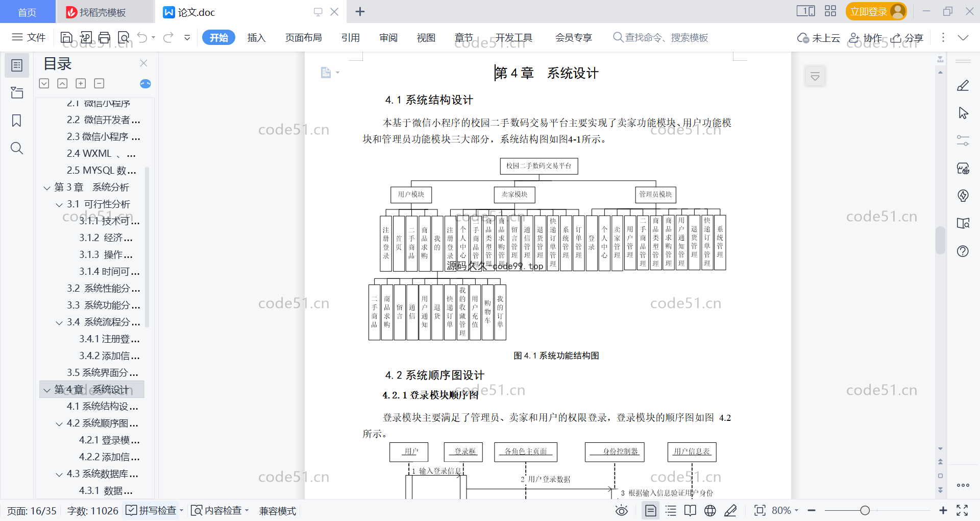Screen dimensions: 980x521
Task: Open the 文件 menu
Action: 29,37
